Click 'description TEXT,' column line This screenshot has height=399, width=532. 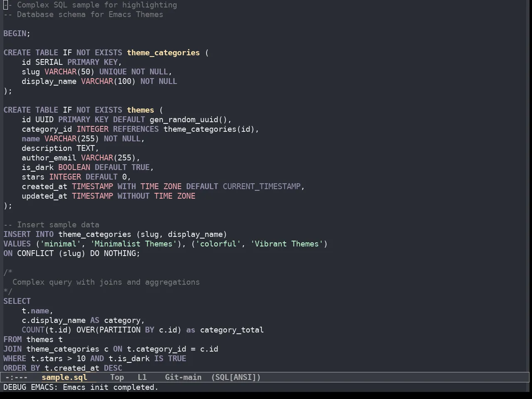[61, 148]
